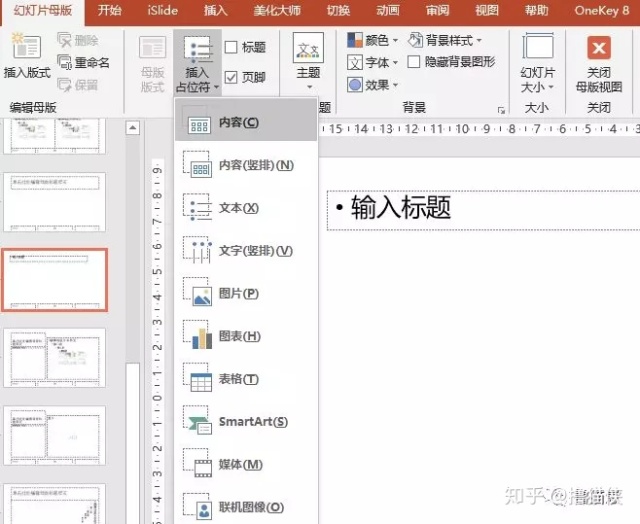This screenshot has height=524, width=640.
Task: Switch to the Transitions (切换) tab
Action: (x=338, y=11)
